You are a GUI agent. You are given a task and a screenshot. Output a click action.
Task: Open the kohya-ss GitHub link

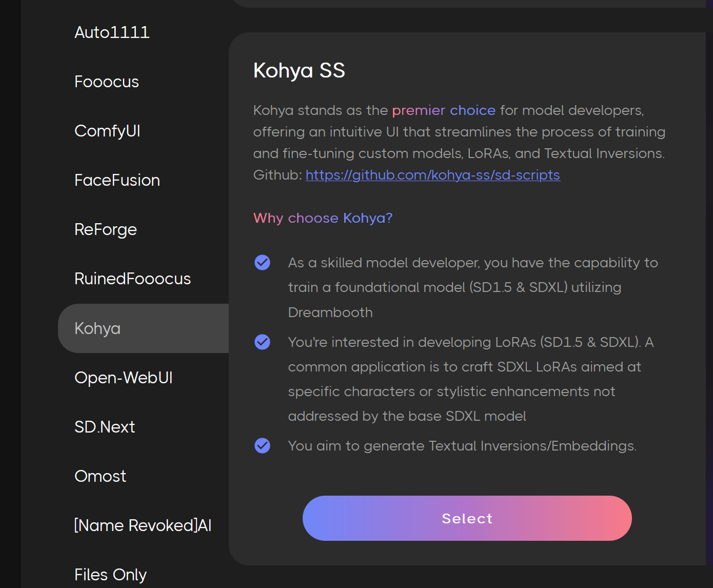(x=432, y=175)
